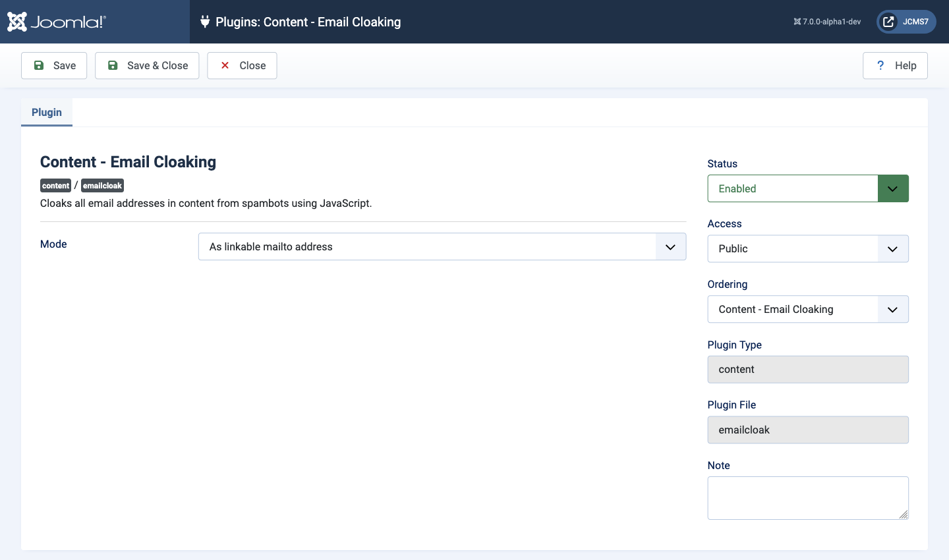The image size is (949, 560).
Task: Open the Mode dropdown
Action: coord(442,246)
